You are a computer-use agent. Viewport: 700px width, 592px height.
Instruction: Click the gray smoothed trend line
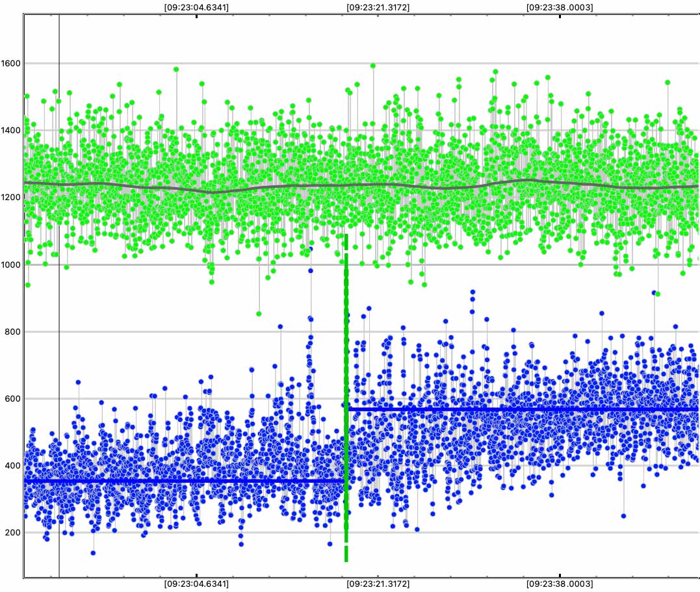pyautogui.click(x=361, y=185)
